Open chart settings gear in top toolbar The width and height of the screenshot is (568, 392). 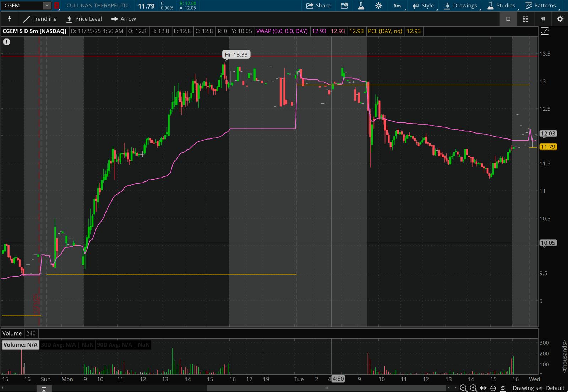[378, 6]
